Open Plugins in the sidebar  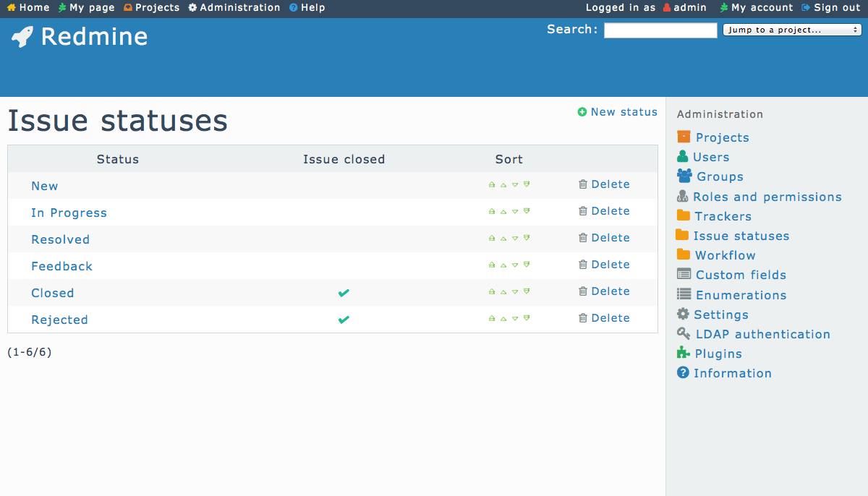coord(710,354)
